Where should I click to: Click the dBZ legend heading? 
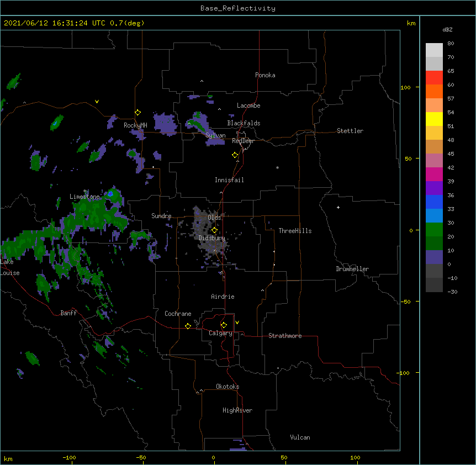(x=447, y=29)
